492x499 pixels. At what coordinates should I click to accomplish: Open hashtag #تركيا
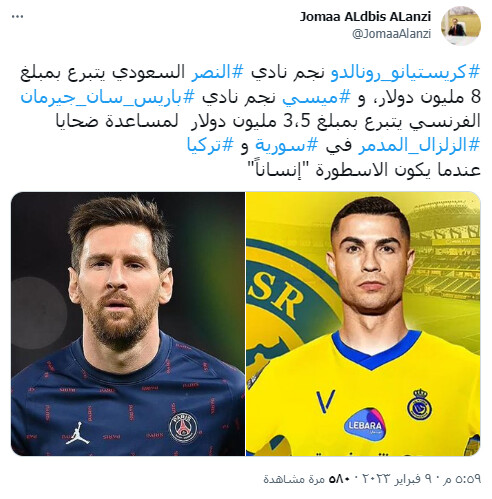[210, 145]
